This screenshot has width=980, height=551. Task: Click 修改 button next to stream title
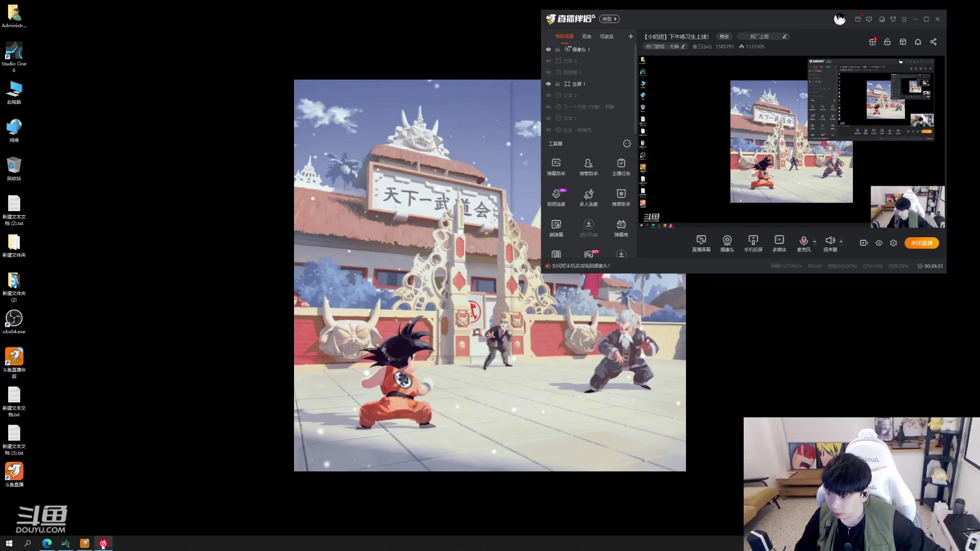(724, 36)
